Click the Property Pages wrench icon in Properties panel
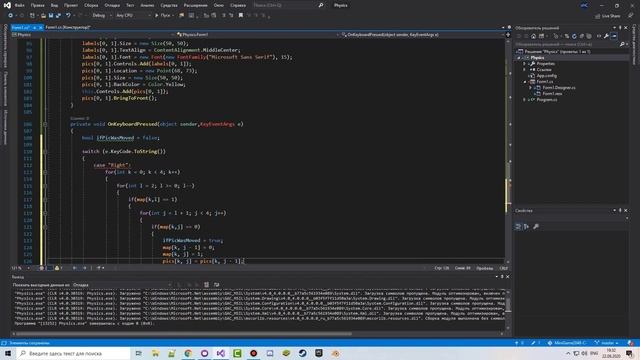640x360 pixels. (x=536, y=227)
